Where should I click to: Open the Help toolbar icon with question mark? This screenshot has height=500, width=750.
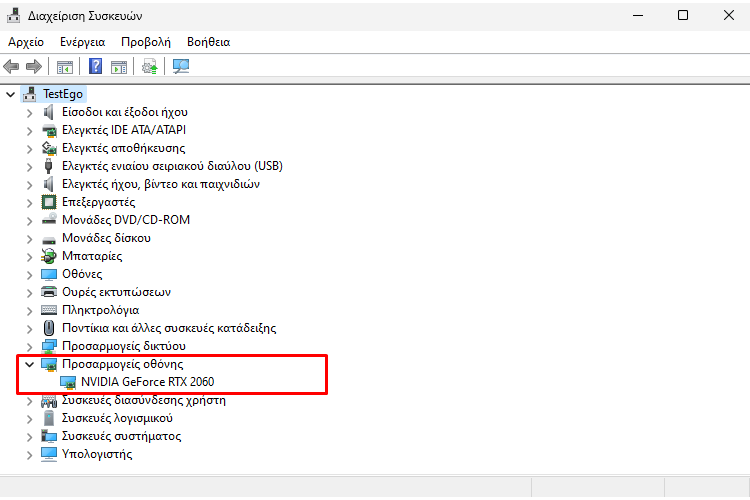[x=96, y=66]
